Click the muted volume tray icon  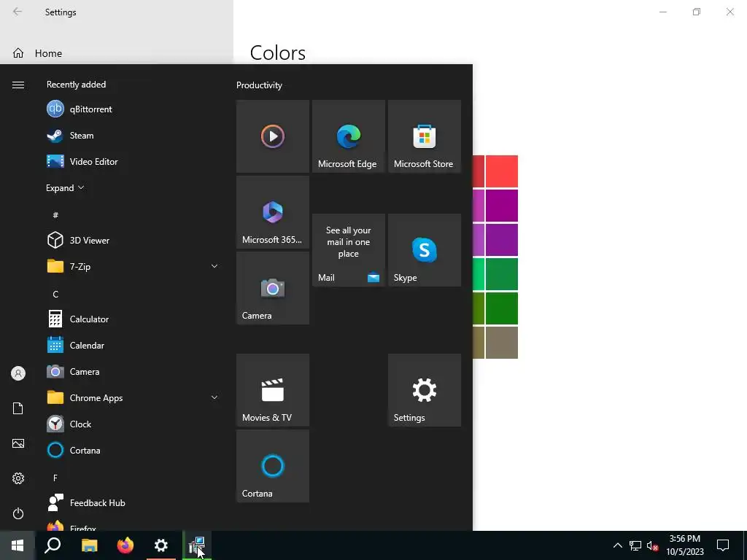coord(652,545)
